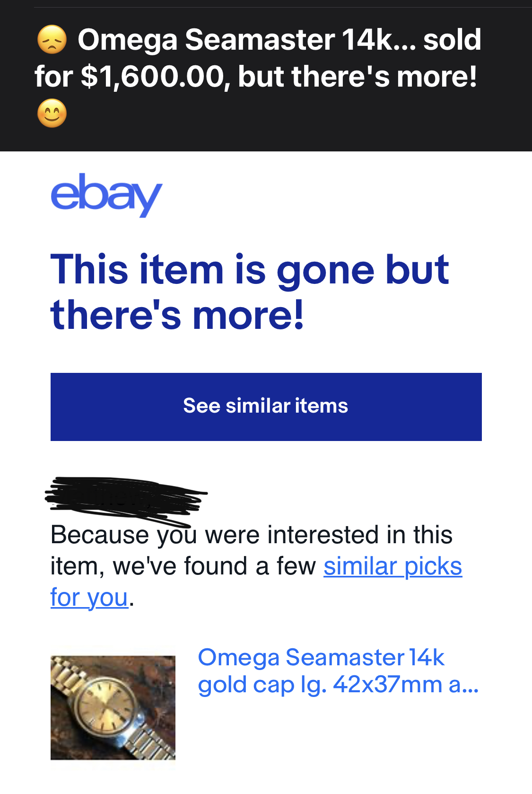Viewport: 532px width, 794px height.
Task: Click the "there's more!" blue heading line
Action: pos(177,315)
